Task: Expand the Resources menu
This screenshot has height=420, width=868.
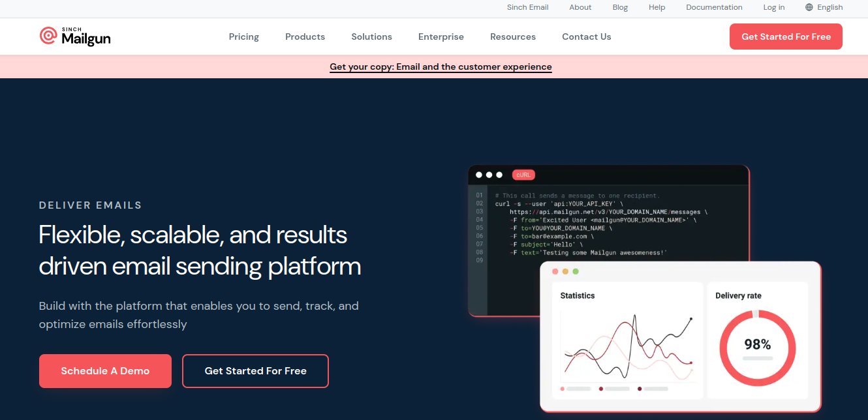Action: [513, 37]
